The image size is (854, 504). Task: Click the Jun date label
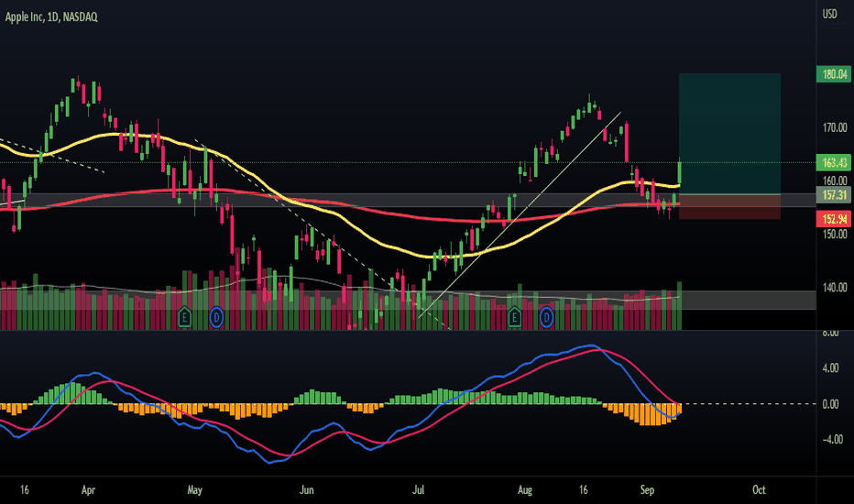click(x=307, y=490)
